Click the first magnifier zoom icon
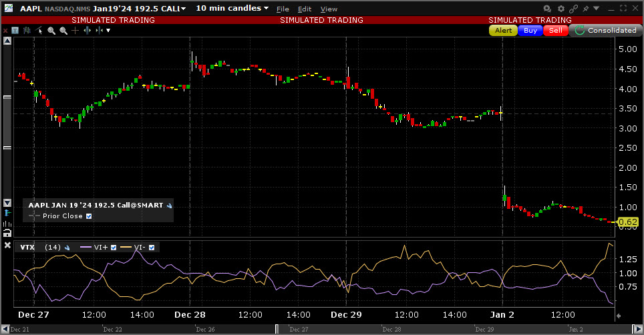This screenshot has width=644, height=335. pos(51,30)
